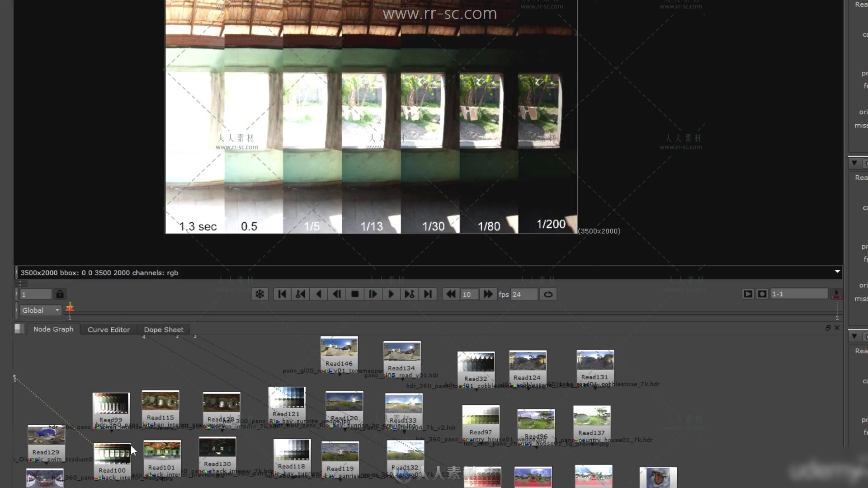Click current frame field showing 1
This screenshot has width=868, height=488.
coord(36,294)
